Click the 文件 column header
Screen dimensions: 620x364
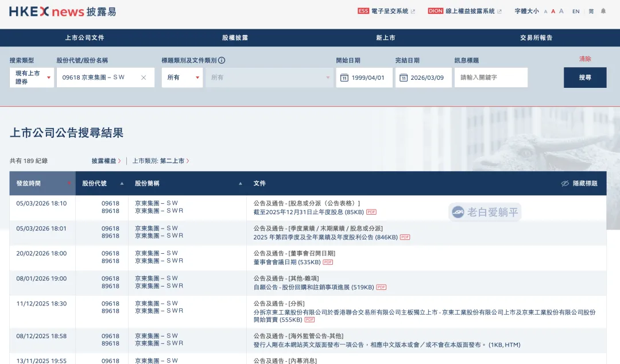pos(259,183)
